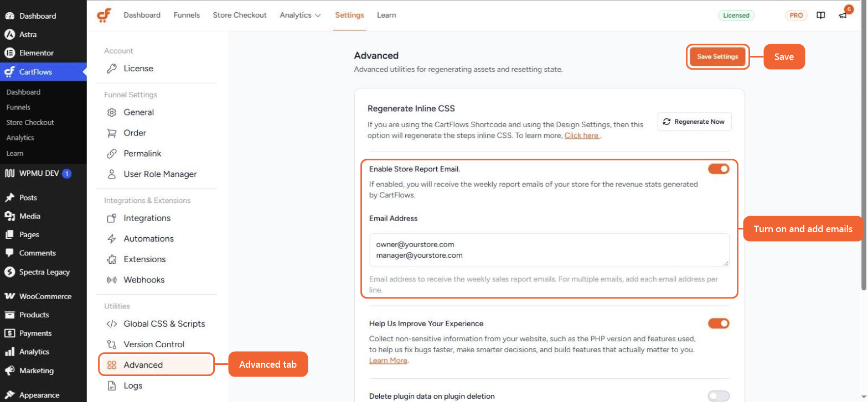Click the CartFlows logo in the top bar
This screenshot has width=868, height=402.
click(104, 15)
